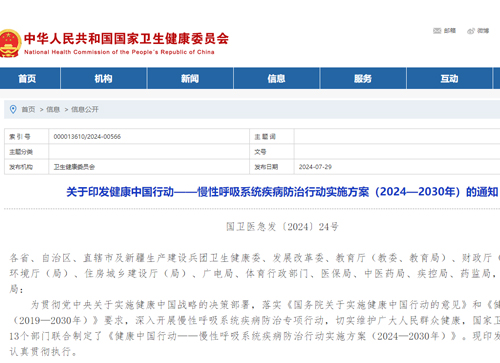
Task: Open the 新闻 navigation menu
Action: point(190,78)
